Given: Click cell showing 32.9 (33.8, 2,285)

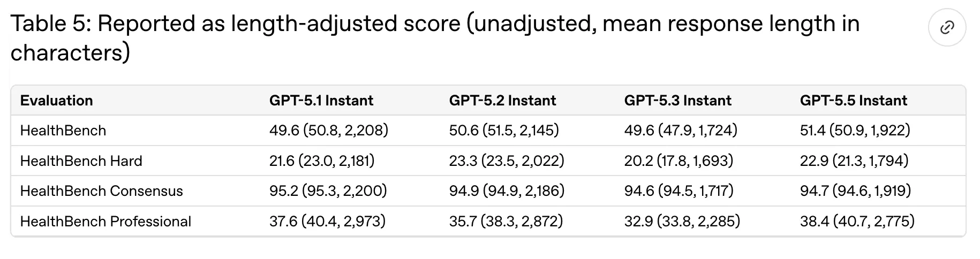Looking at the screenshot, I should (x=682, y=222).
